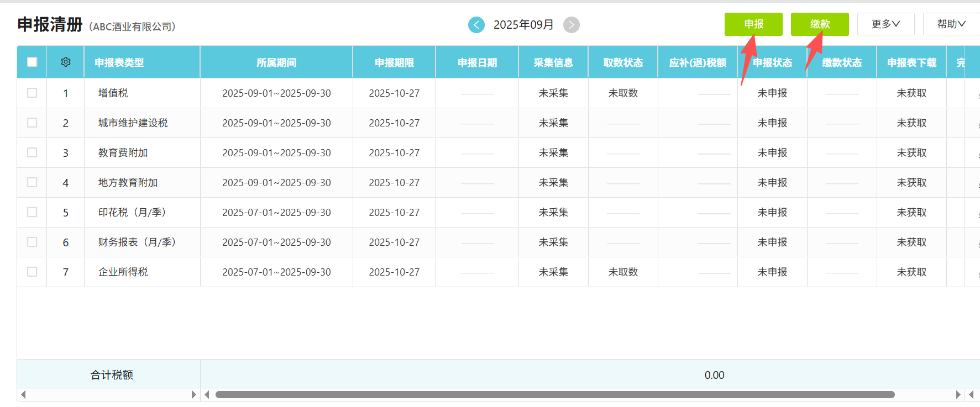Check the 印花税（月/季） row checkbox

pyautogui.click(x=32, y=212)
